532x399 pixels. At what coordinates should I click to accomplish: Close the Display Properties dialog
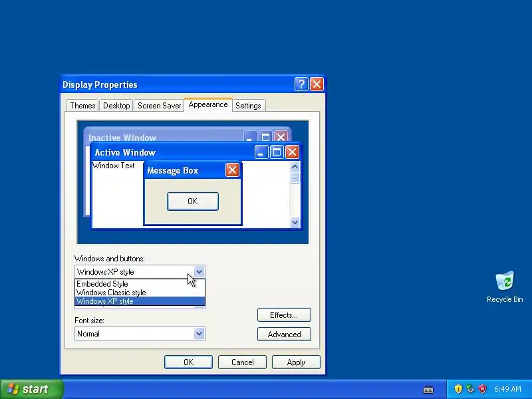tap(317, 84)
